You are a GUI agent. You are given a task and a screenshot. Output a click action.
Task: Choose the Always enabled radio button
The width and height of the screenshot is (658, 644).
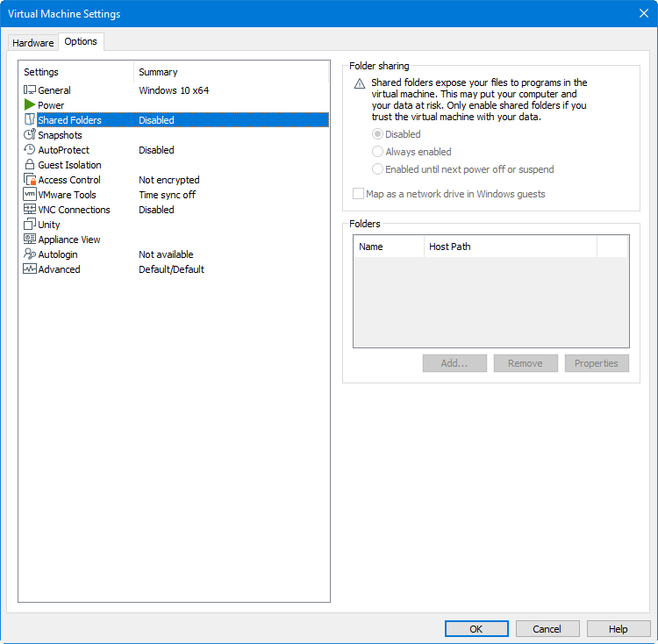[378, 152]
